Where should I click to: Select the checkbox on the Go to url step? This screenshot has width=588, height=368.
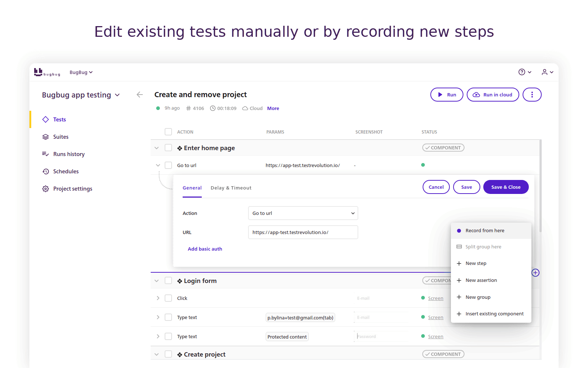pos(168,165)
